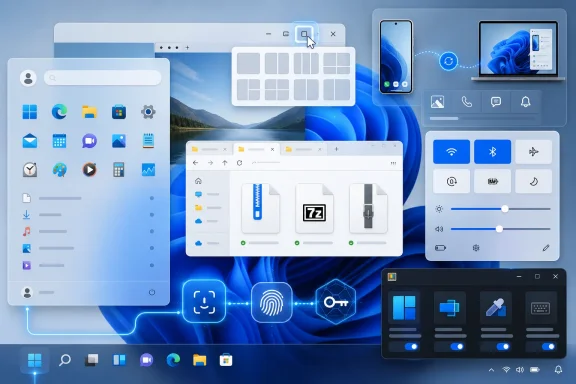Viewport: 576px width, 384px height.
Task: Open File Explorer from the Start menu grid
Action: (89, 112)
